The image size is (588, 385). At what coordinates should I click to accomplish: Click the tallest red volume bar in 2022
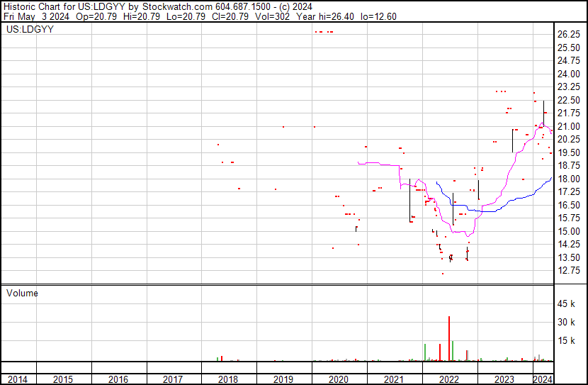pyautogui.click(x=449, y=339)
